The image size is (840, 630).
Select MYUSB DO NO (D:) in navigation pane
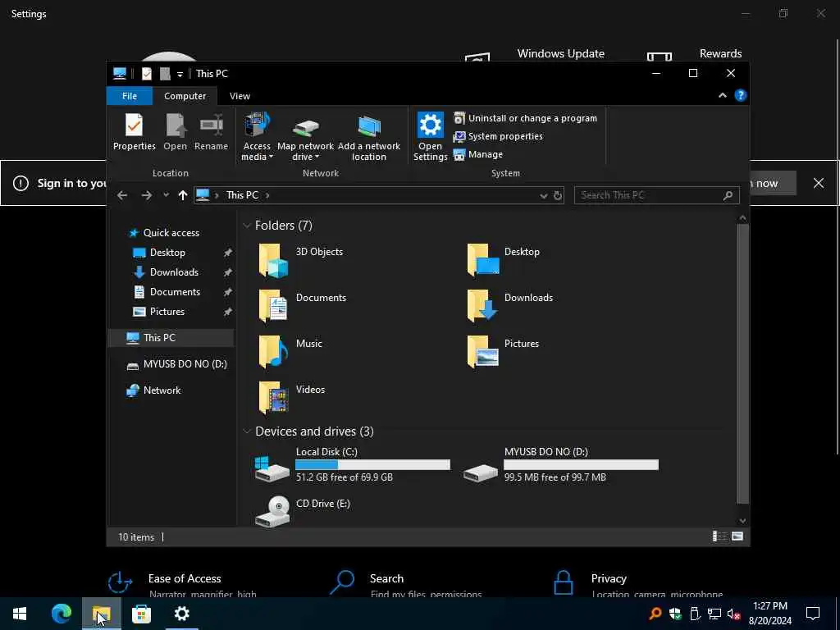(185, 364)
